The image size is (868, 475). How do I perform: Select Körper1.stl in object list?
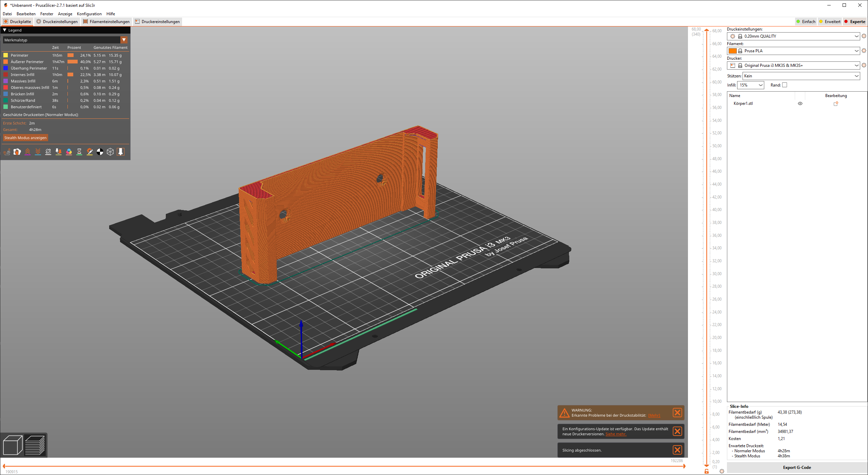[743, 104]
